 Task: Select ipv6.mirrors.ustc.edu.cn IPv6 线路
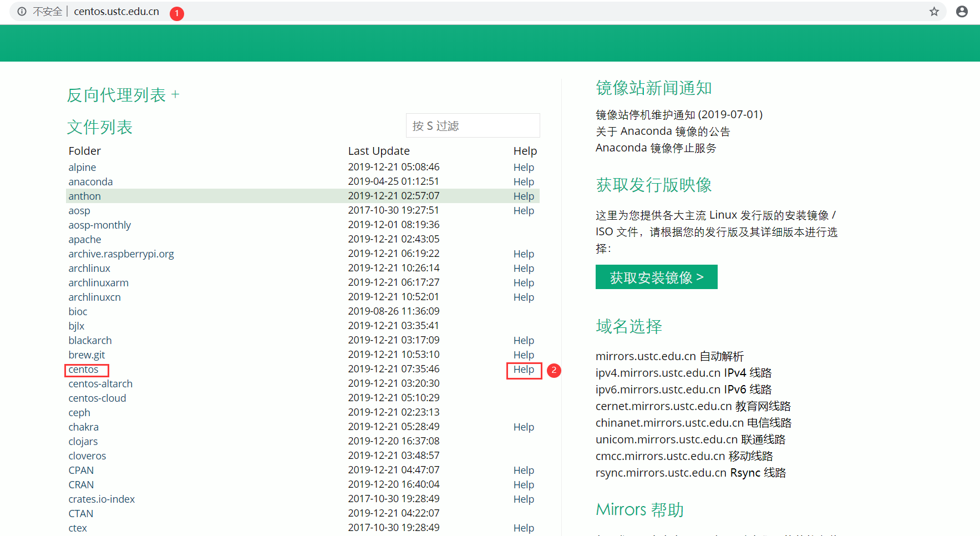(x=683, y=390)
